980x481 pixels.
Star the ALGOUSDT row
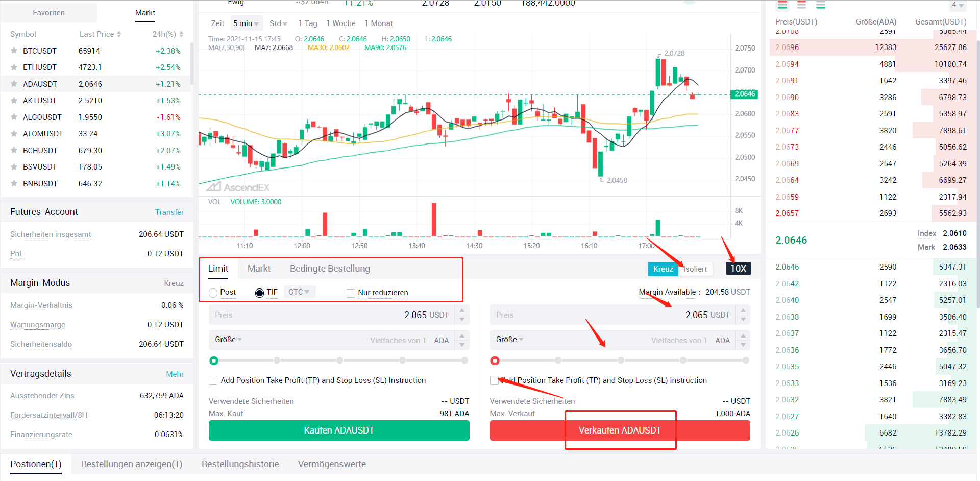click(14, 117)
